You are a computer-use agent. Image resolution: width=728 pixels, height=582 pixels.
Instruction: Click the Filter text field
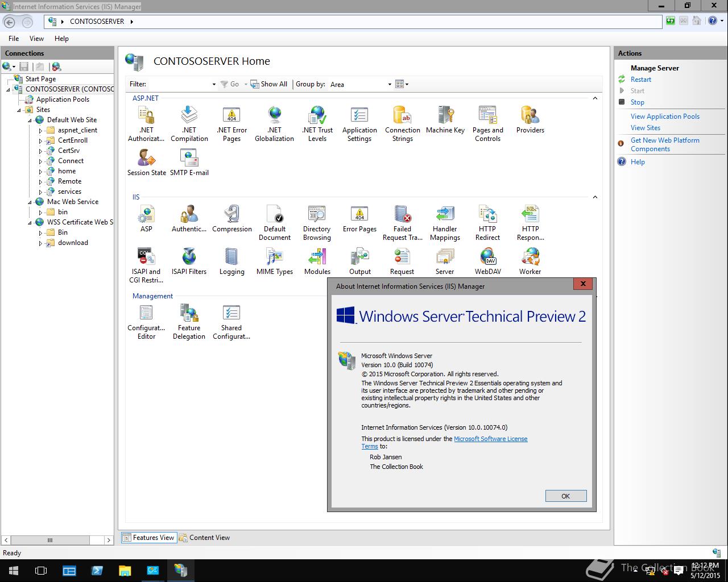[179, 84]
